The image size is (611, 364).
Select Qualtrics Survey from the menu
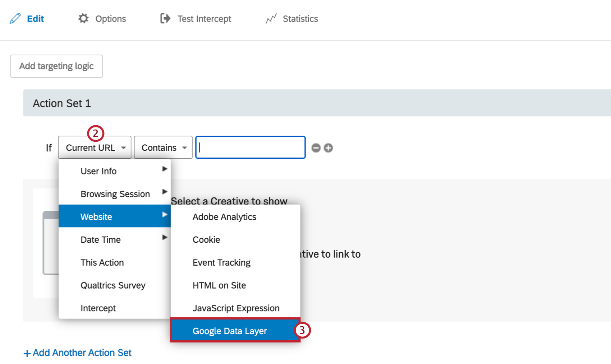[113, 285]
